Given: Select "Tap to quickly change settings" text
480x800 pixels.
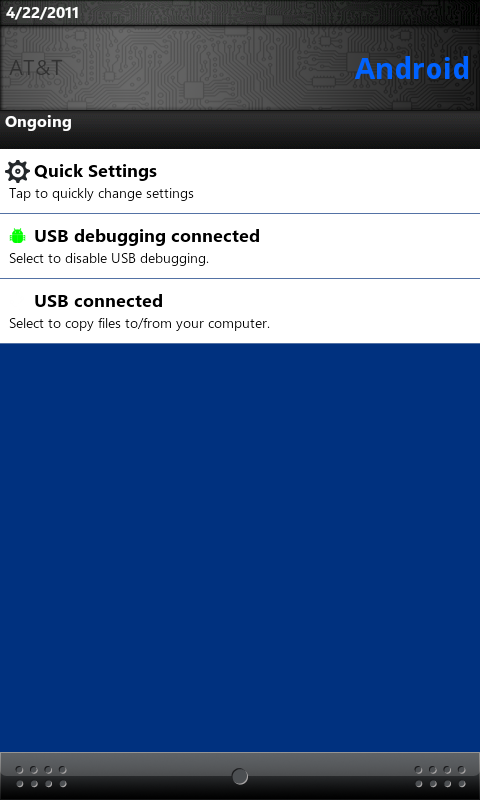Looking at the screenshot, I should click(x=102, y=194).
